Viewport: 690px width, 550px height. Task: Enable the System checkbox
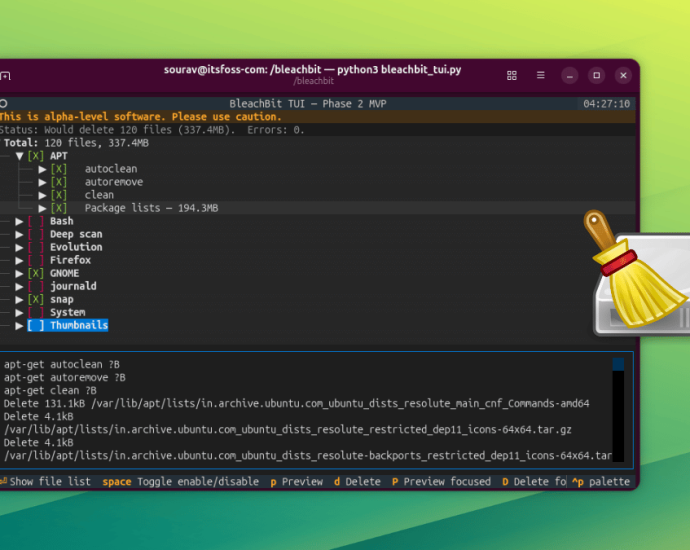coord(36,312)
